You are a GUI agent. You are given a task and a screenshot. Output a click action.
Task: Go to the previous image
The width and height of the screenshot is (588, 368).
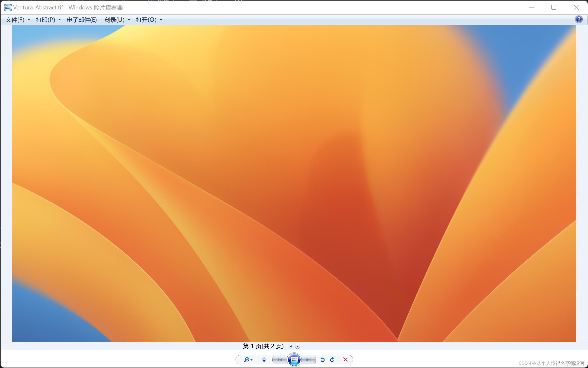coord(280,360)
